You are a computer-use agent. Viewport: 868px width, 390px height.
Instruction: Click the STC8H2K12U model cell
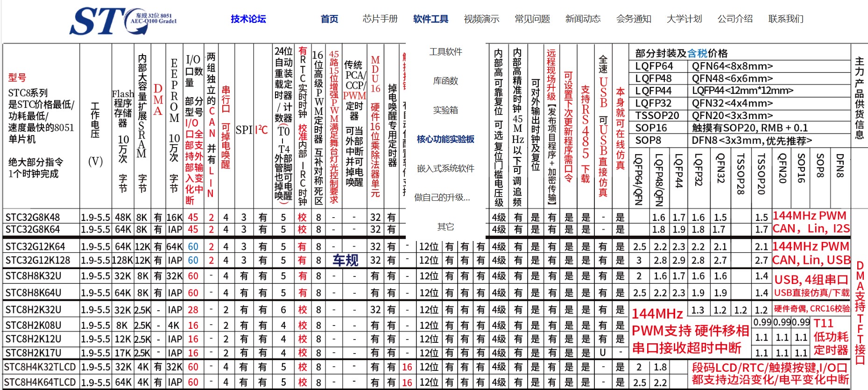tap(33, 339)
